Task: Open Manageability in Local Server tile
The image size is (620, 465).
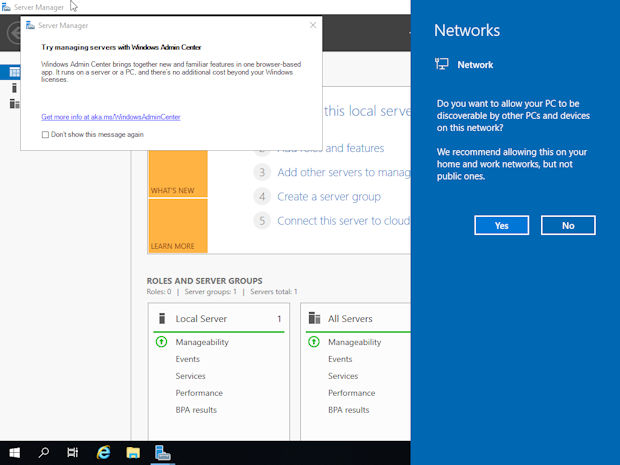Action: [202, 342]
